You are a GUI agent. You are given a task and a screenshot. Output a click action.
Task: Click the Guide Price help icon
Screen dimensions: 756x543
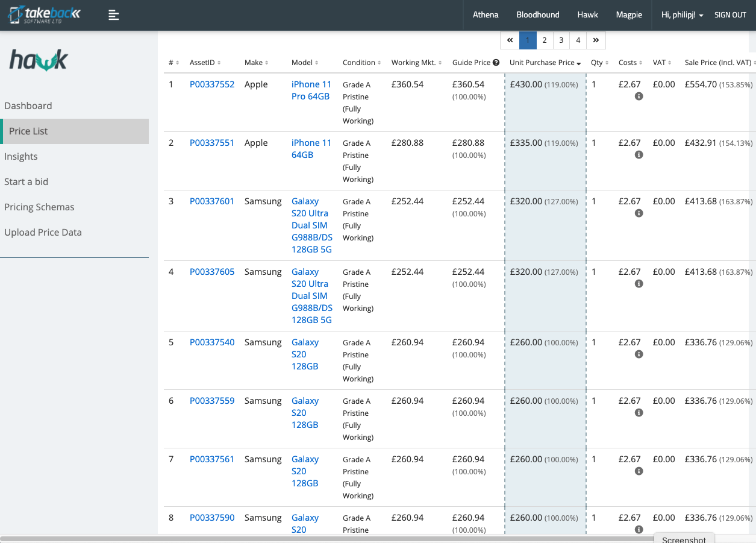click(x=496, y=63)
